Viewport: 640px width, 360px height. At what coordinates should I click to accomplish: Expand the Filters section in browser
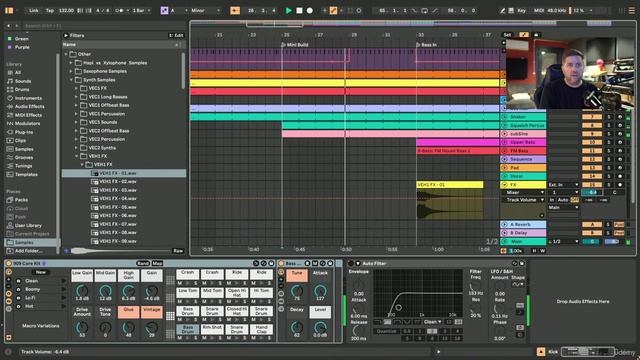coord(66,36)
